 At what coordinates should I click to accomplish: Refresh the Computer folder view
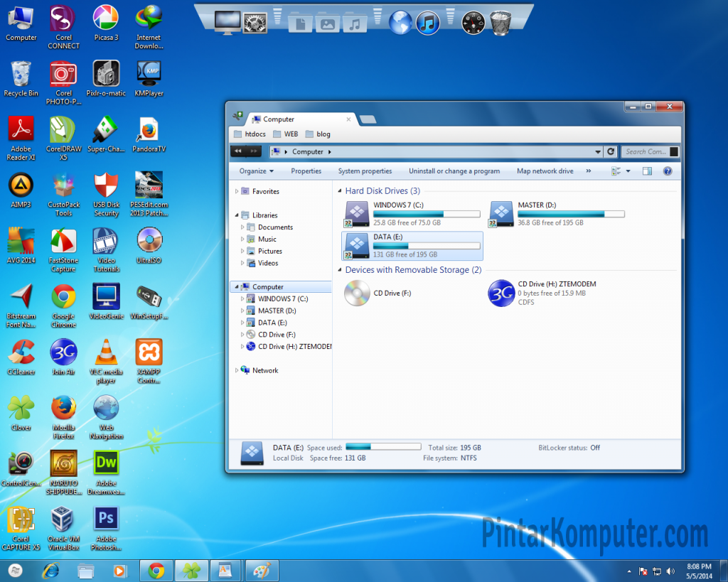click(611, 152)
